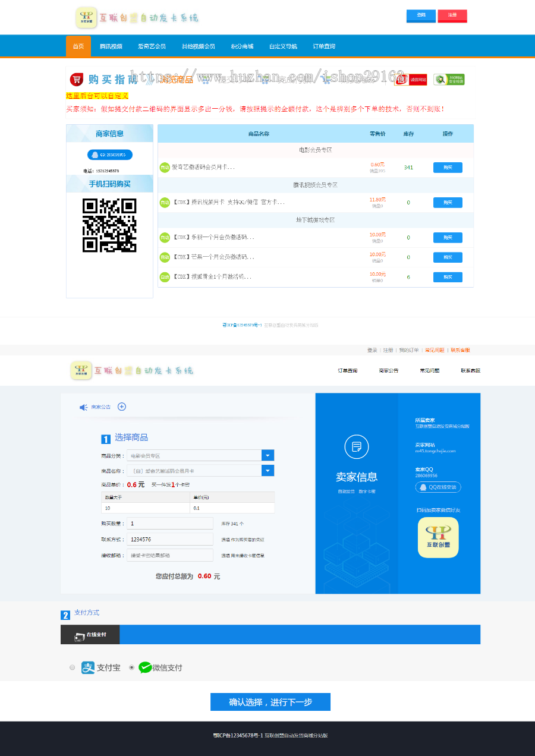
Task: Open 其他视频会员 nav item
Action: click(199, 46)
